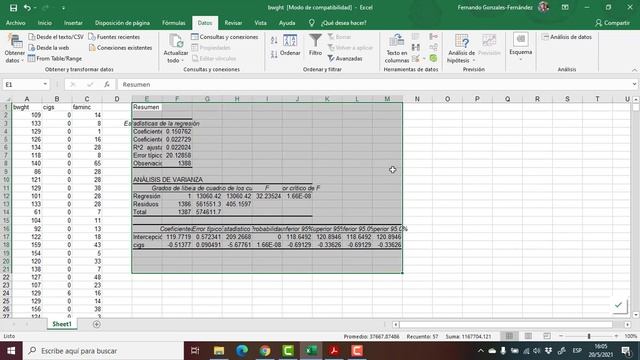Switch to the Vista tab

260,23
